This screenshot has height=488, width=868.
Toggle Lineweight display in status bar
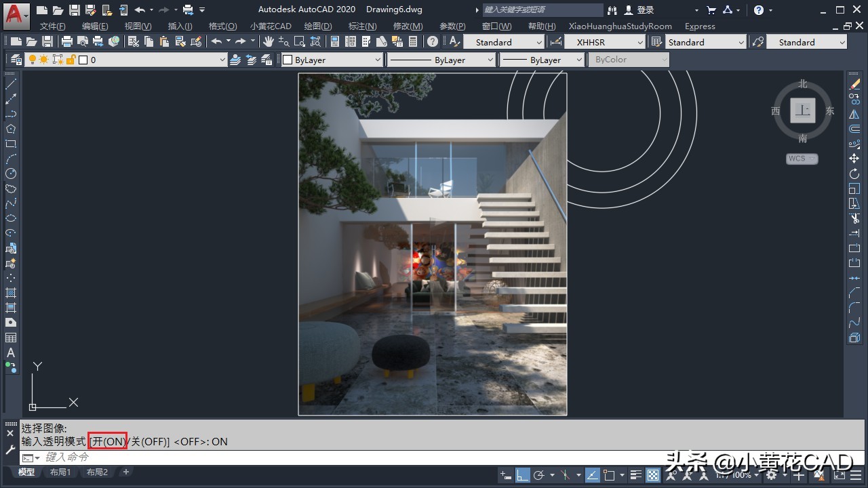[635, 475]
